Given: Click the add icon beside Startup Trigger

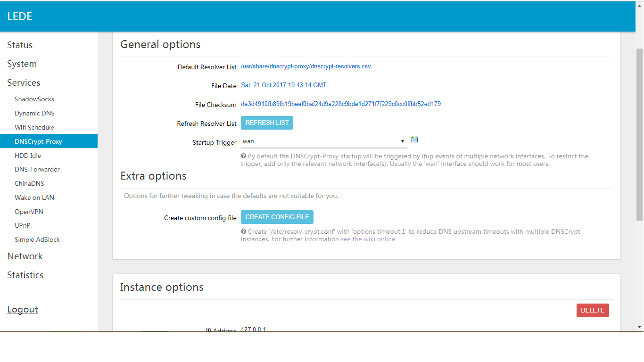Looking at the screenshot, I should [414, 139].
